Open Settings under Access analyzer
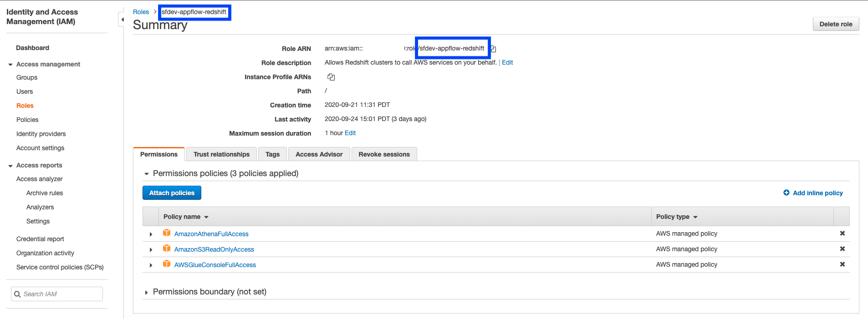 (38, 221)
